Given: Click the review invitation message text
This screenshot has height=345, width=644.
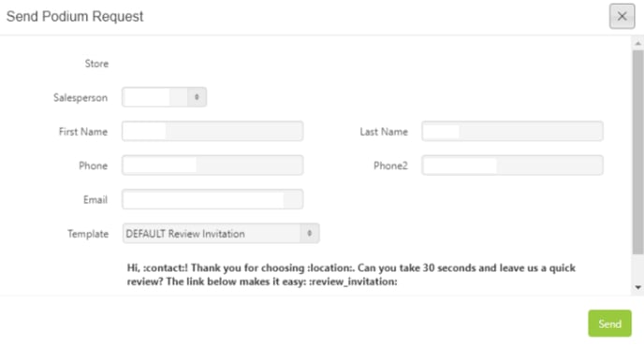Looking at the screenshot, I should pos(351,275).
